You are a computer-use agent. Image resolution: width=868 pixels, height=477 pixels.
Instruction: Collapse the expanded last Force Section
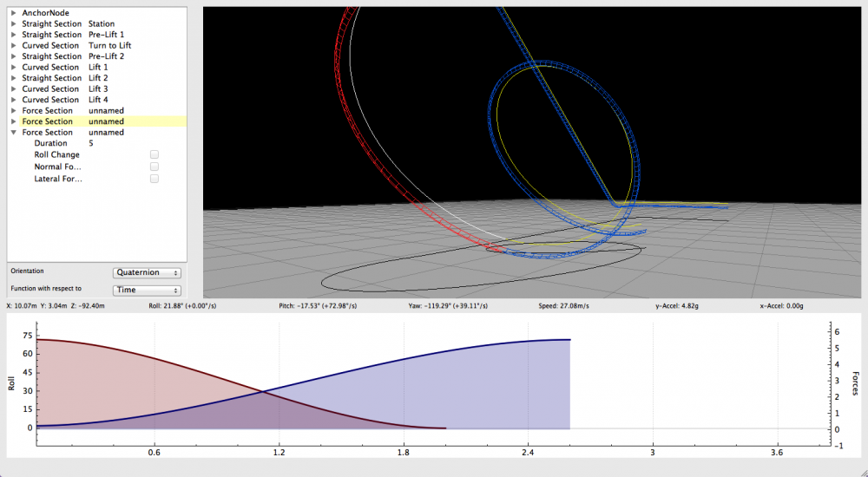13,133
